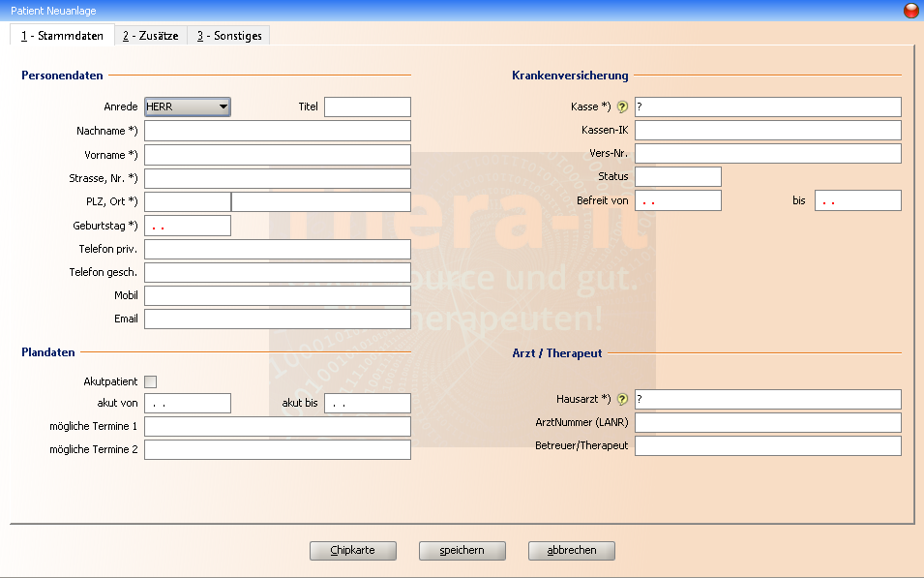Click the Kassen-IK input field
Viewport: 924px width, 578px height.
(x=767, y=131)
